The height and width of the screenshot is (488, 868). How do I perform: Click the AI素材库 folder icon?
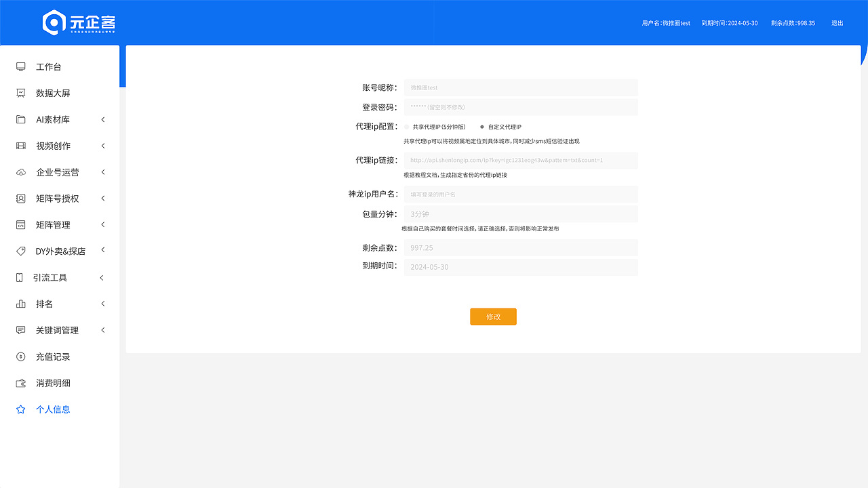20,119
